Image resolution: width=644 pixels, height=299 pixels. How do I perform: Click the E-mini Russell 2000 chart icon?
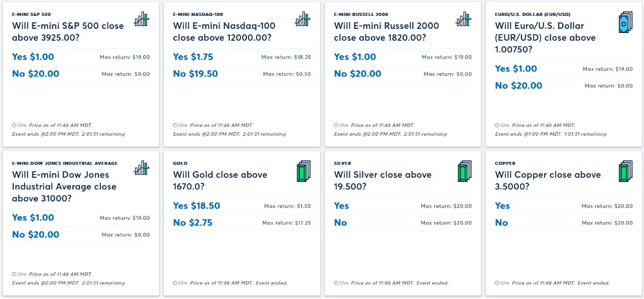[x=463, y=19]
